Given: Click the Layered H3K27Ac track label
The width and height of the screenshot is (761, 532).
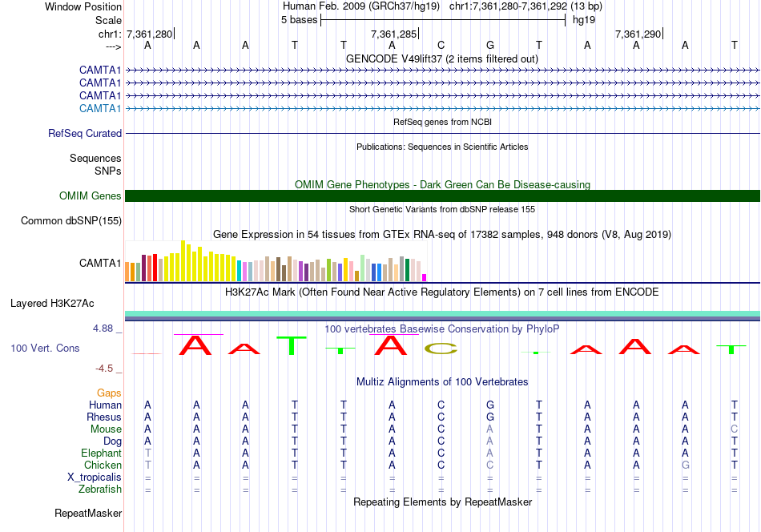Looking at the screenshot, I should [52, 304].
